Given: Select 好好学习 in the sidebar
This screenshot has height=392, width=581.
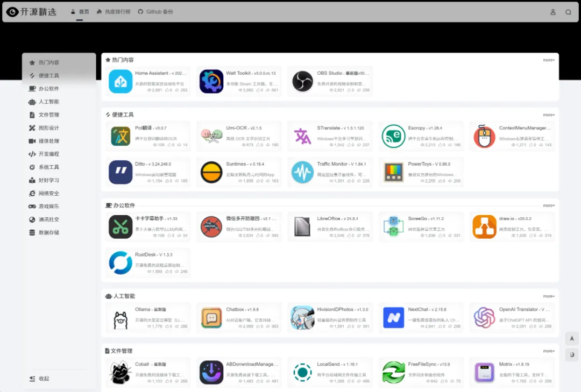Looking at the screenshot, I should click(x=59, y=180).
